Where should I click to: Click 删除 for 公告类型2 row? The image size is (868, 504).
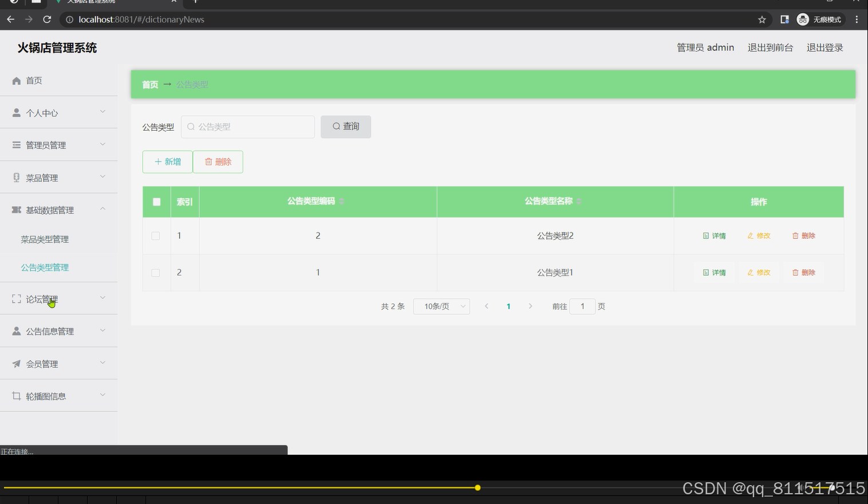[x=804, y=236]
